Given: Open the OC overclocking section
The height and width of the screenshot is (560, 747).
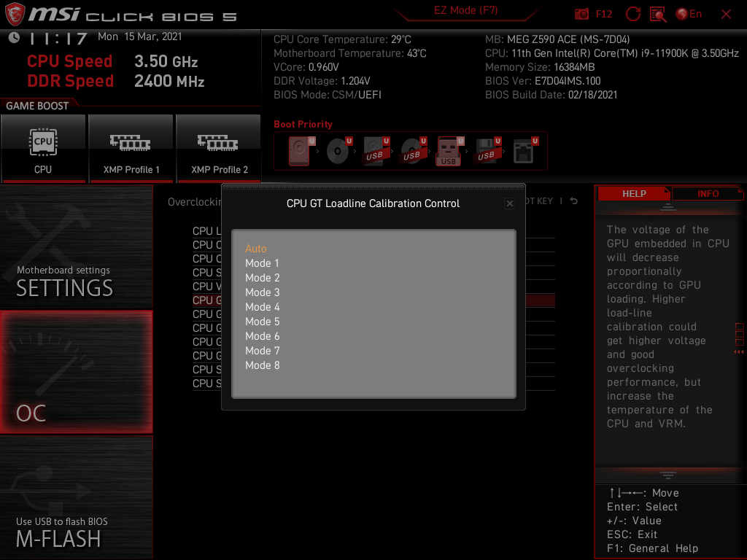Looking at the screenshot, I should tap(76, 372).
